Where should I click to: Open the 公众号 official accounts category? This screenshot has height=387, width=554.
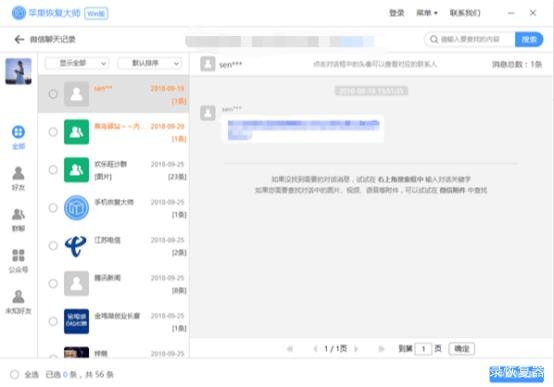[x=18, y=261]
